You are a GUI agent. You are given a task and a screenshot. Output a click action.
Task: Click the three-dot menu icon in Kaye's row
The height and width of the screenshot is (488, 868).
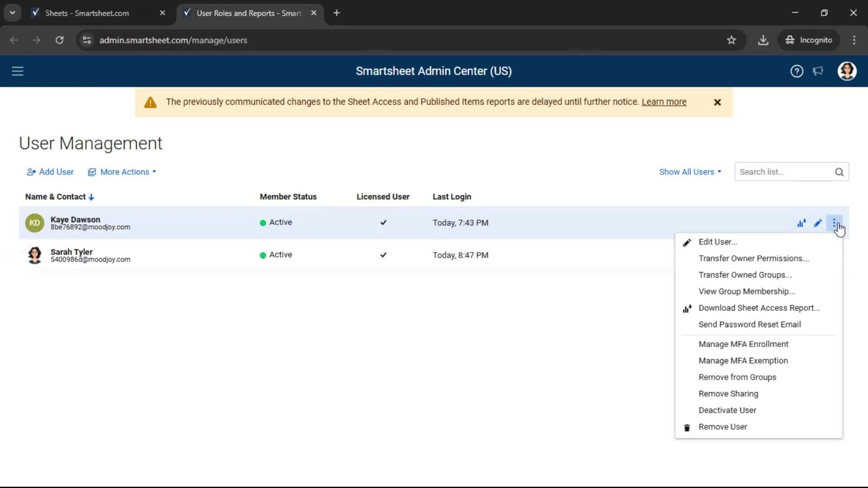[x=834, y=223]
